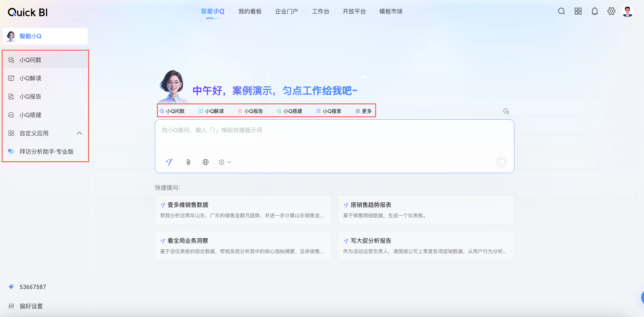Click the paperclip attachment icon
The width and height of the screenshot is (644, 317).
tap(188, 162)
